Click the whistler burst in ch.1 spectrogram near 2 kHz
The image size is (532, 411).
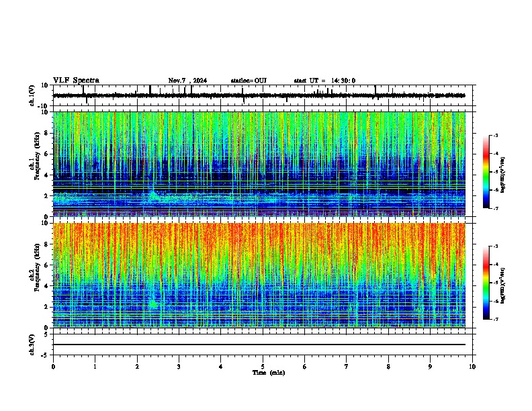[x=154, y=195]
